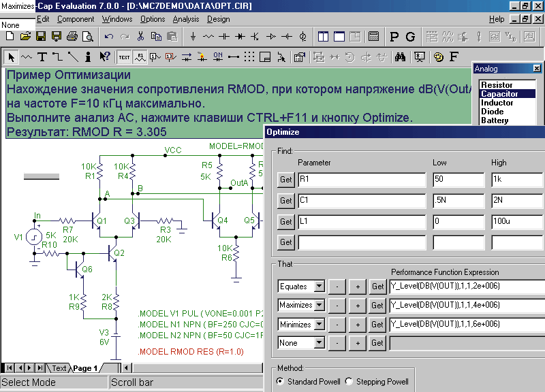Screen dimensions: 545x392
Task: Click the Maximizes performance expression field
Action: (x=467, y=305)
